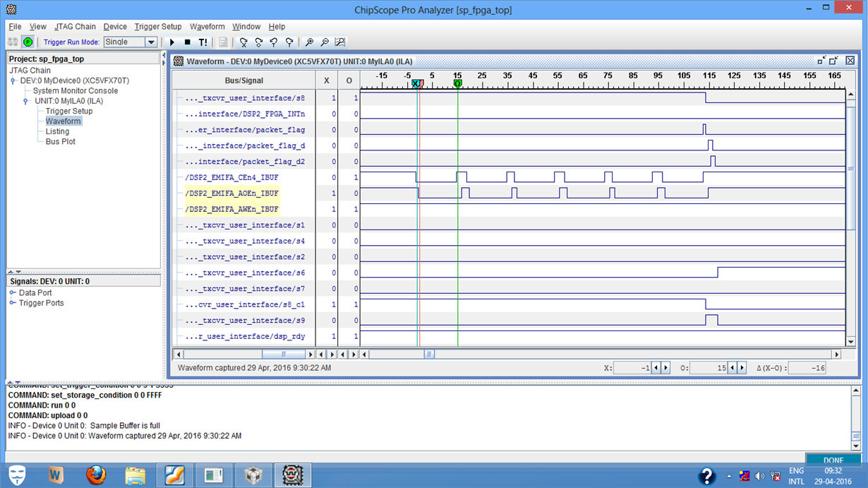Screen dimensions: 868x488
Task: Click the signal name horizontal scrollbar thumb
Action: [284, 355]
